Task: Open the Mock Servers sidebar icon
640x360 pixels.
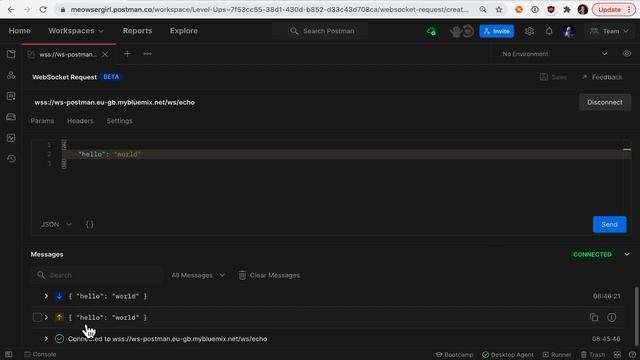Action: (11, 117)
